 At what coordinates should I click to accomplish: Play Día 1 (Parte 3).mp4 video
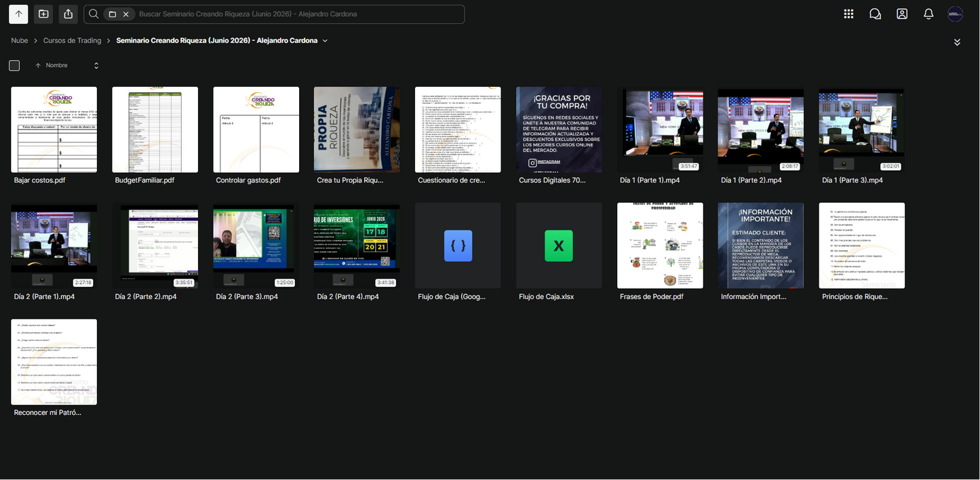pyautogui.click(x=862, y=129)
